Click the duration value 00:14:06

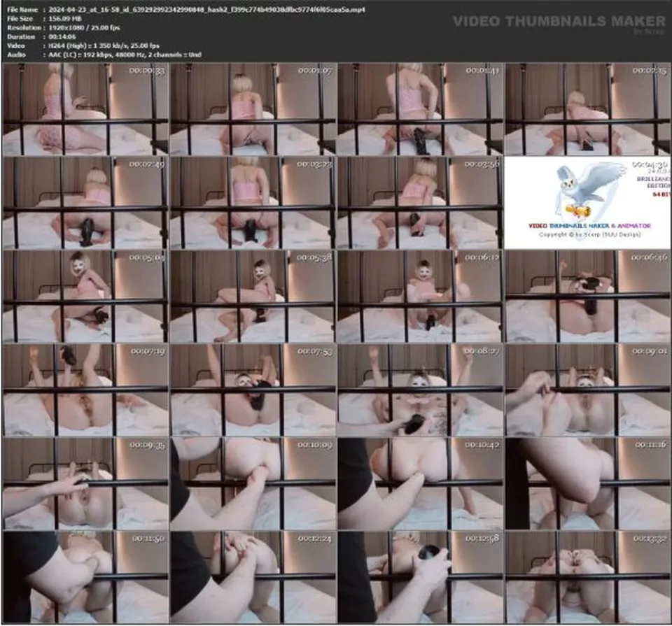pyautogui.click(x=62, y=37)
